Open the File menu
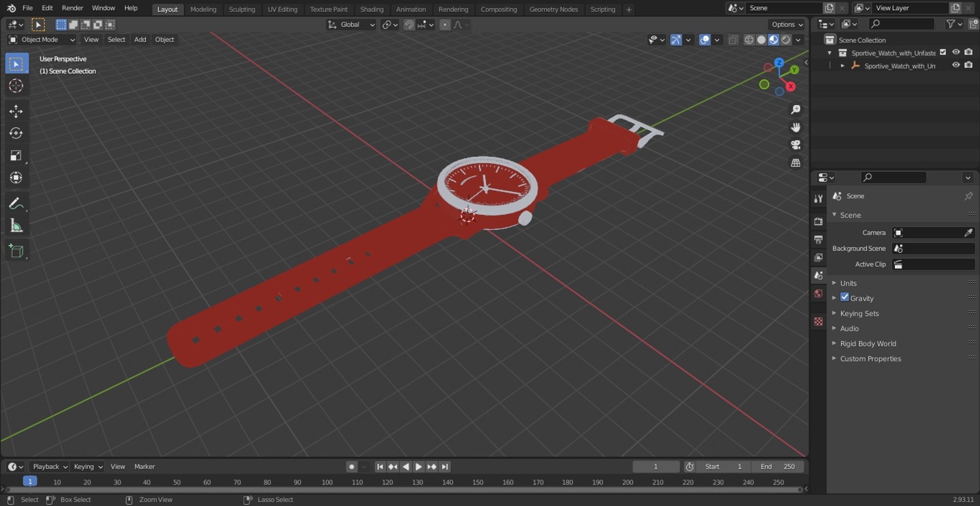 coord(28,8)
